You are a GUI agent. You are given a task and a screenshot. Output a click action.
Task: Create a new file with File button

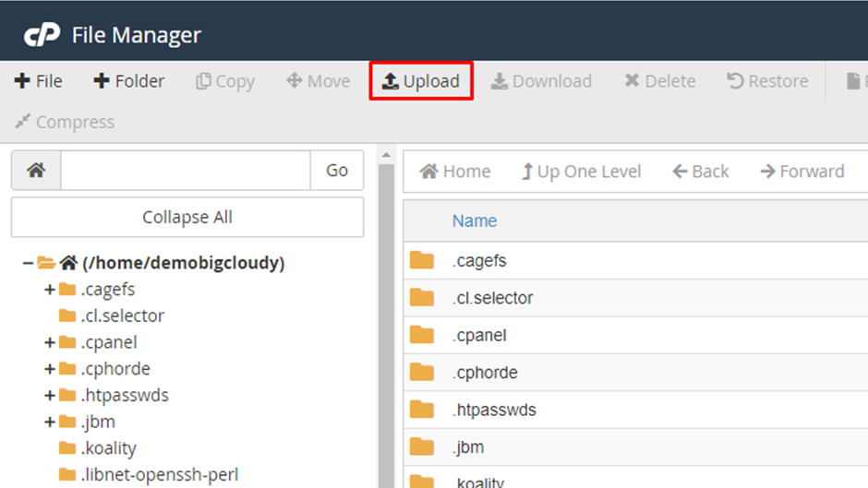pos(38,81)
